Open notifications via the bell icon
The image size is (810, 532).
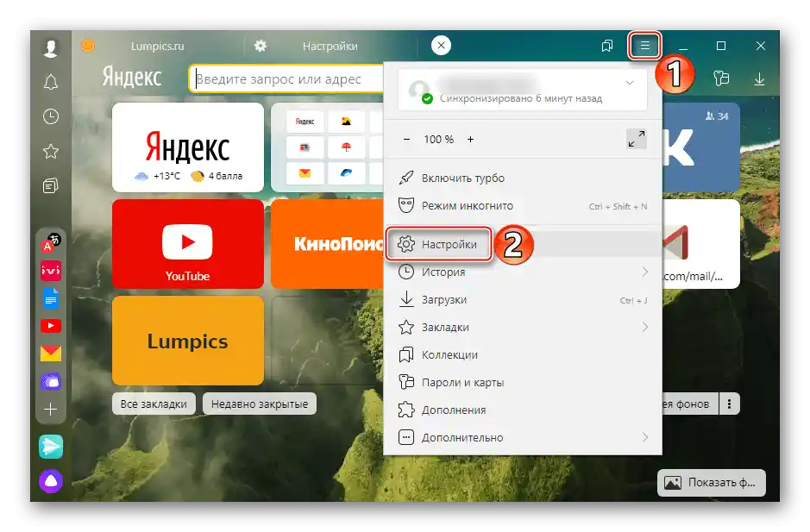pyautogui.click(x=50, y=82)
